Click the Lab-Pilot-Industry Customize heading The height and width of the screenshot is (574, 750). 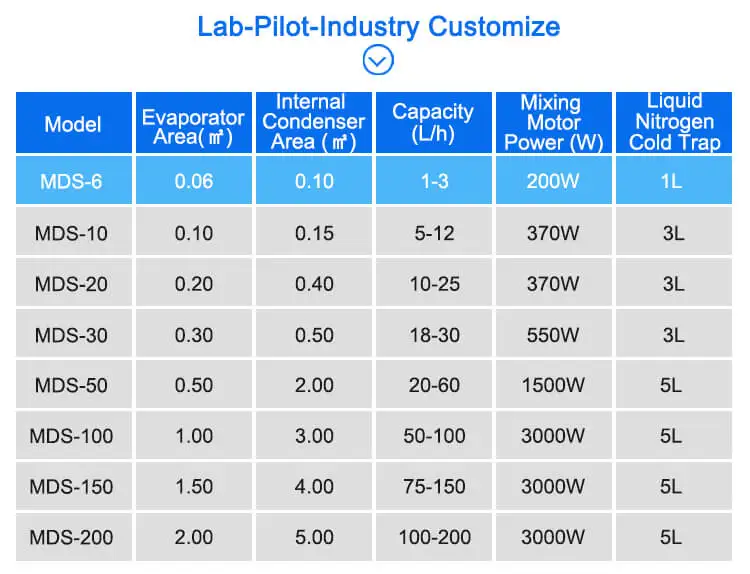tap(378, 25)
